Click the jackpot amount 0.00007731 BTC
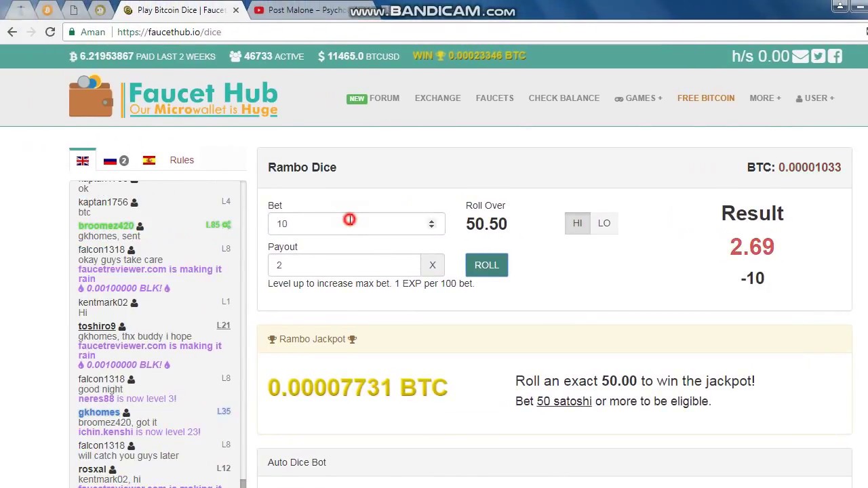The height and width of the screenshot is (488, 868). coord(357,388)
